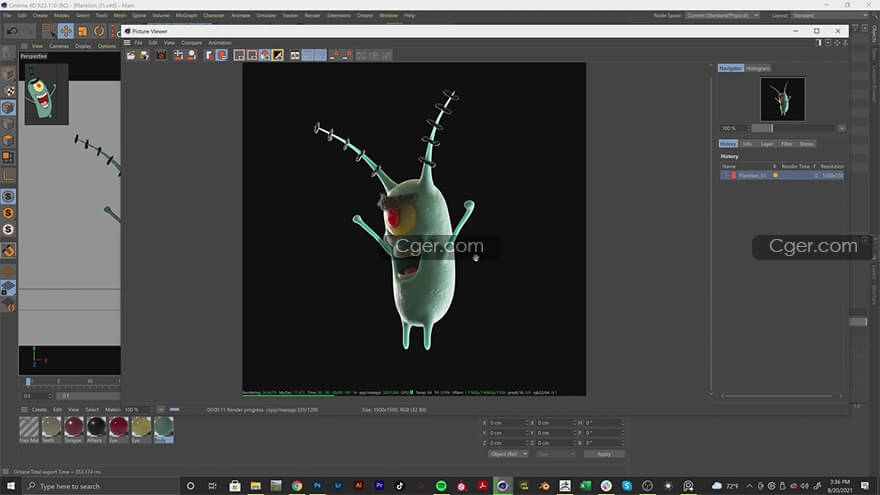This screenshot has width=880, height=495.
Task: Open Navigator zoom percentage dropdown arrow
Action: (841, 129)
